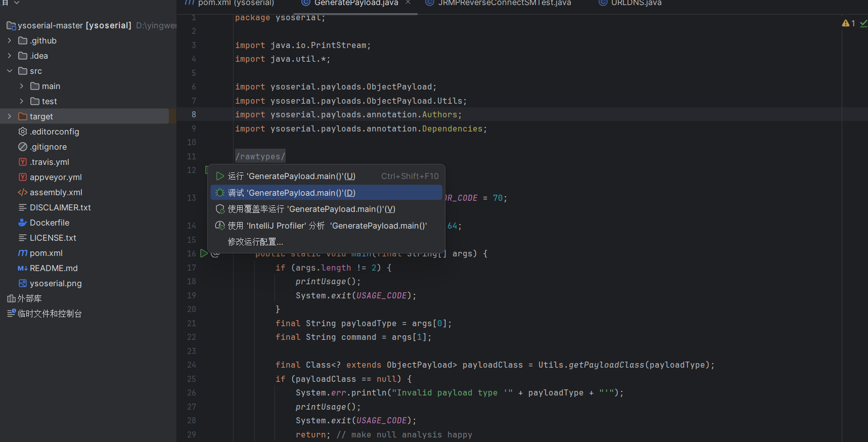Expand the .github folder chevron

(x=10, y=40)
